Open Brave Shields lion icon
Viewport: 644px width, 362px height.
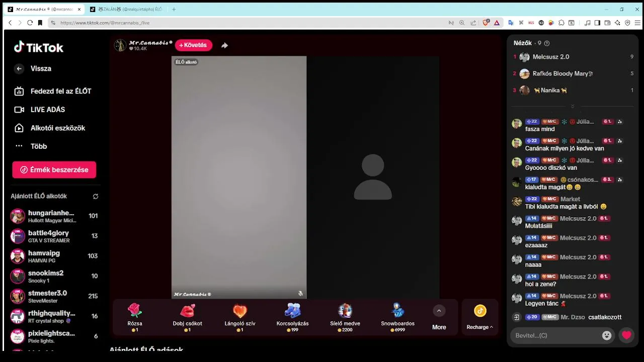pos(486,23)
